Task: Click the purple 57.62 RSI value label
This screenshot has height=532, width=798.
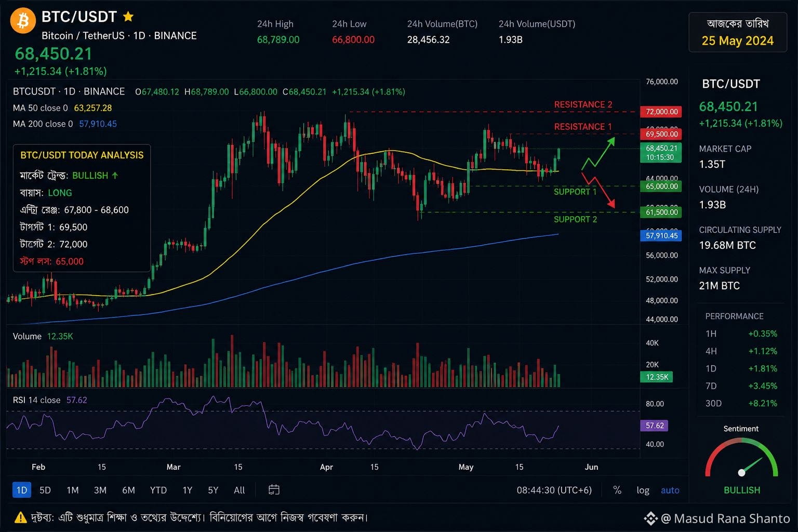Action: (655, 425)
